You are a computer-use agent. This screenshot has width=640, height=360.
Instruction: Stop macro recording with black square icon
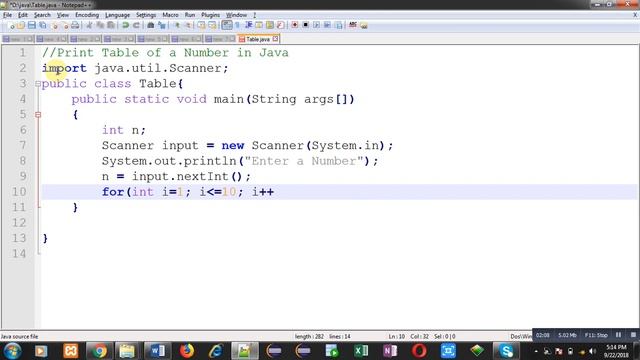click(x=305, y=25)
